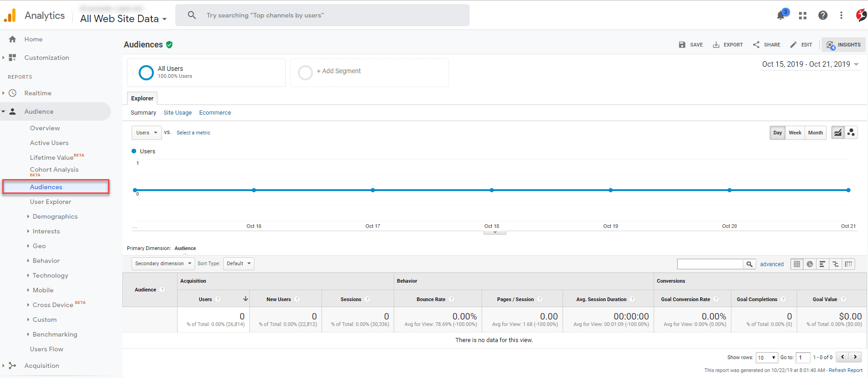Click the help icon next to Sessions column
The height and width of the screenshot is (378, 868).
(x=367, y=299)
